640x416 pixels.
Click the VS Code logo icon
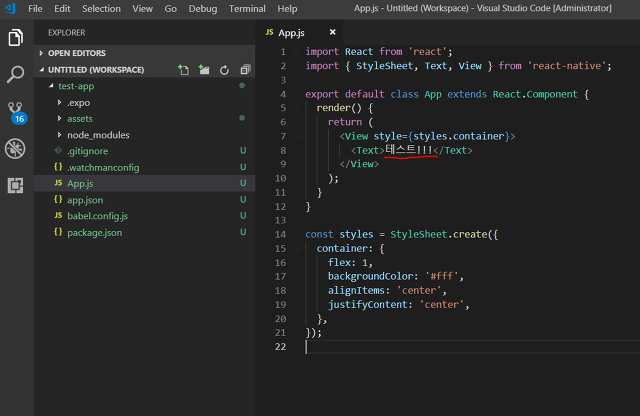pos(10,8)
